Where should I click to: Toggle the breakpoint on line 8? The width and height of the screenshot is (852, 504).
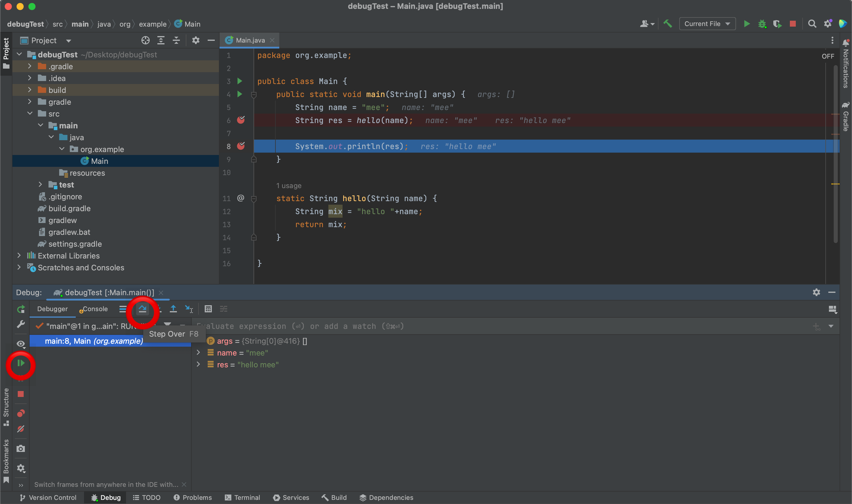click(x=241, y=146)
